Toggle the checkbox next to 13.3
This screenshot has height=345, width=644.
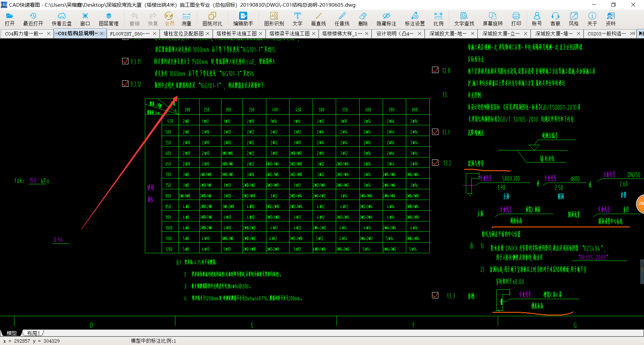point(435,295)
